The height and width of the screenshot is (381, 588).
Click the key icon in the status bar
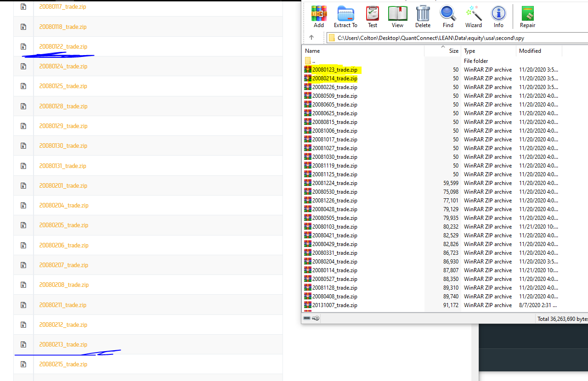(x=316, y=318)
